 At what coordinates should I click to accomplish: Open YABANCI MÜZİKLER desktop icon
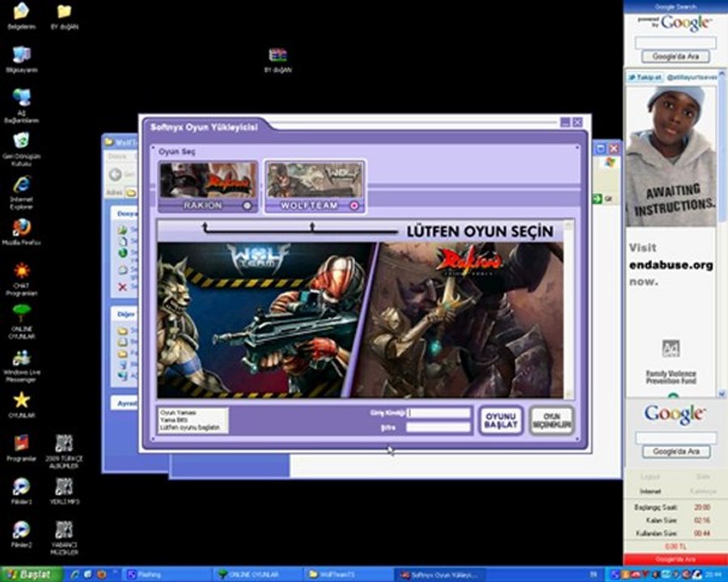pyautogui.click(x=65, y=538)
